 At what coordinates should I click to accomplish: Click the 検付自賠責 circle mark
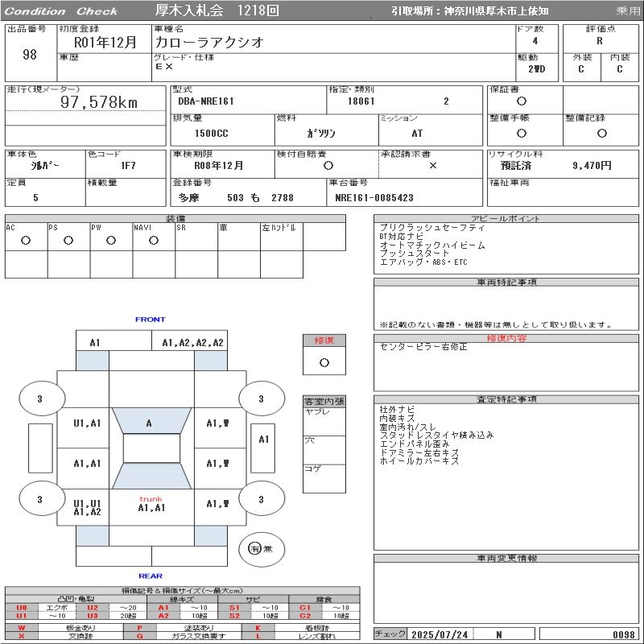[x=328, y=166]
